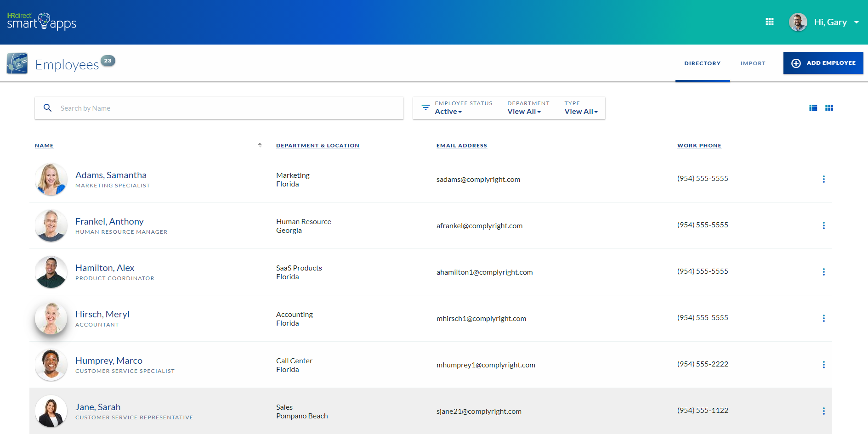
Task: Open the apps grid in the header
Action: pos(770,22)
